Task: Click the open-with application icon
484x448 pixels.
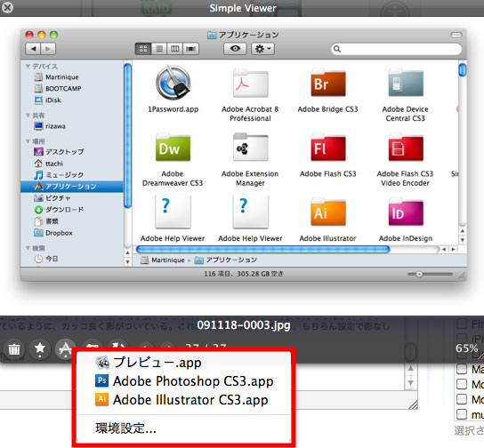Action: click(66, 348)
